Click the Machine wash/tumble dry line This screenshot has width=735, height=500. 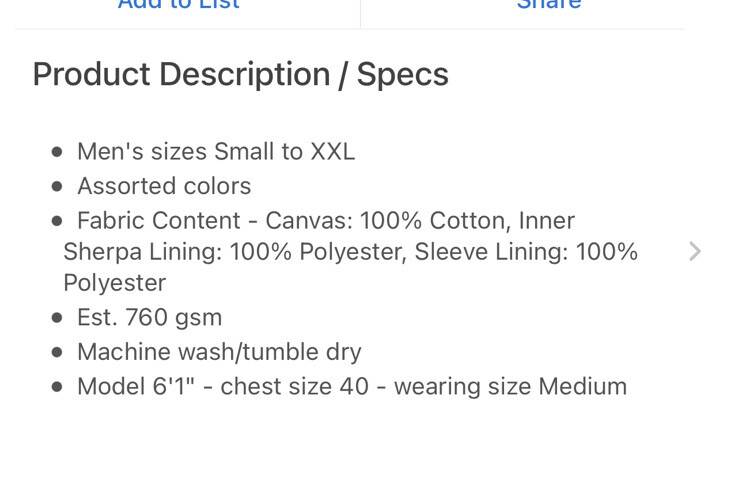(219, 352)
